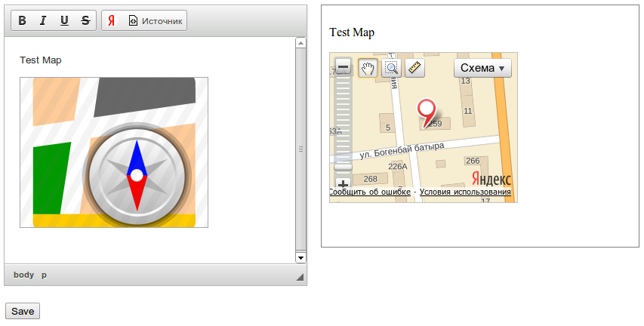Select the magnifier zoom-area tool on map

point(391,68)
